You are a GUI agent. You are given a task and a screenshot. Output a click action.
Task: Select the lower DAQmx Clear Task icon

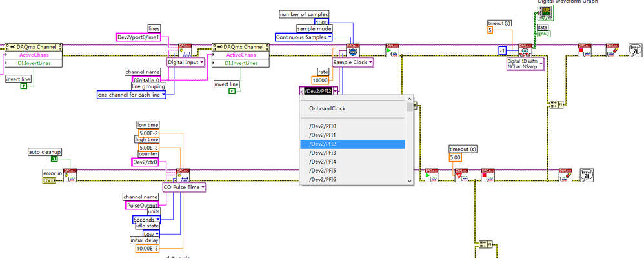pos(565,175)
